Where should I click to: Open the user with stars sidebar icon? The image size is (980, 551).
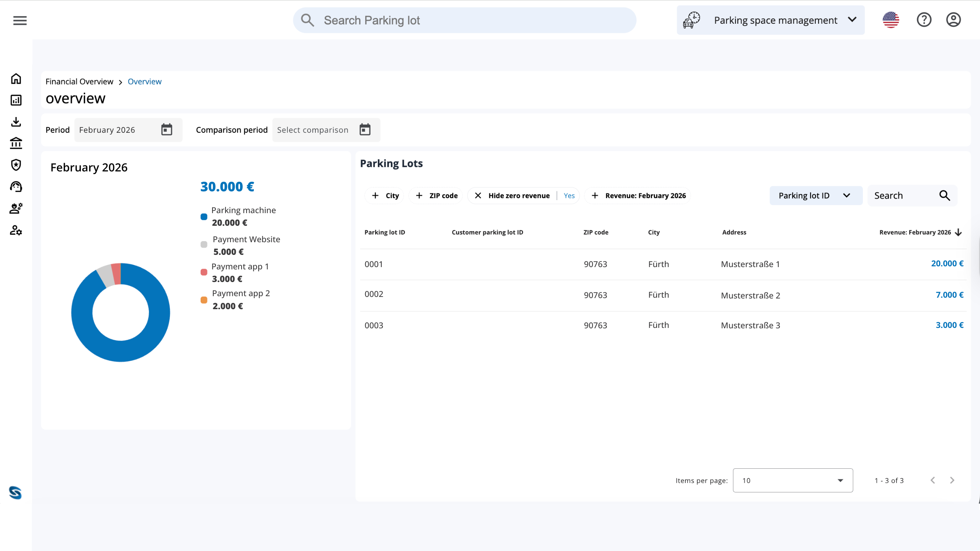click(x=16, y=209)
